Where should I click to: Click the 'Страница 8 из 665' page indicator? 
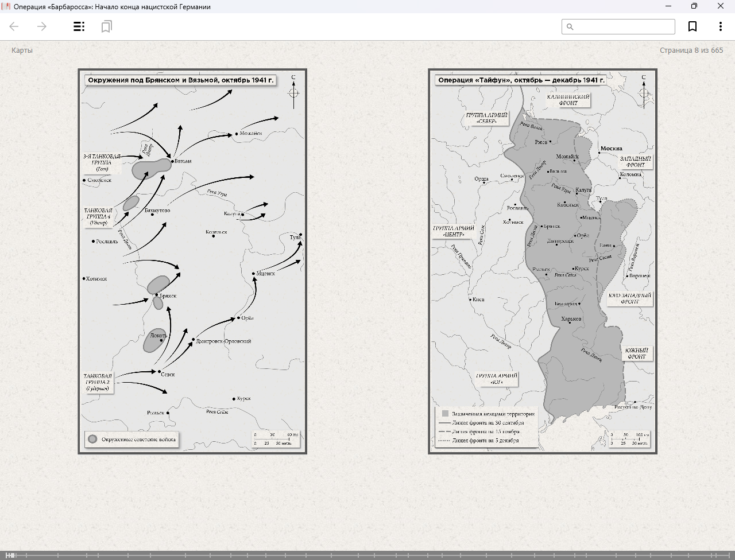[691, 50]
